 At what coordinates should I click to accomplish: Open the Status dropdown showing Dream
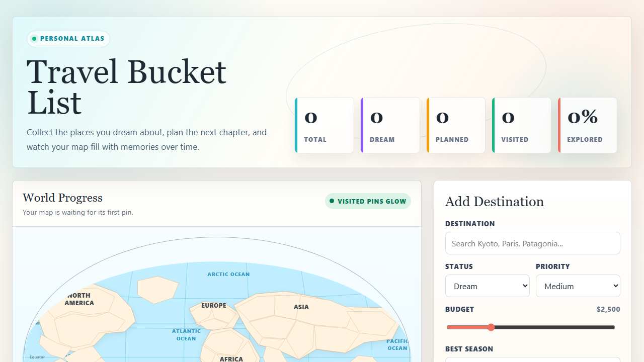pos(488,286)
